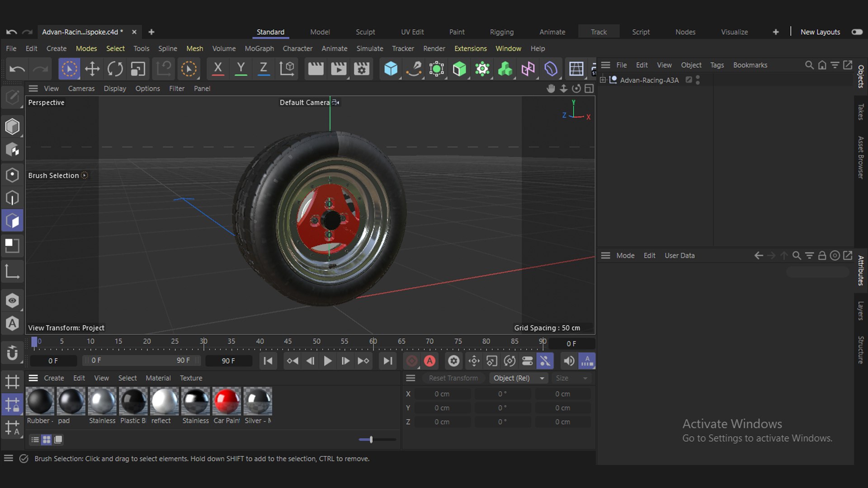Click the Reset Transform button

[x=453, y=378]
